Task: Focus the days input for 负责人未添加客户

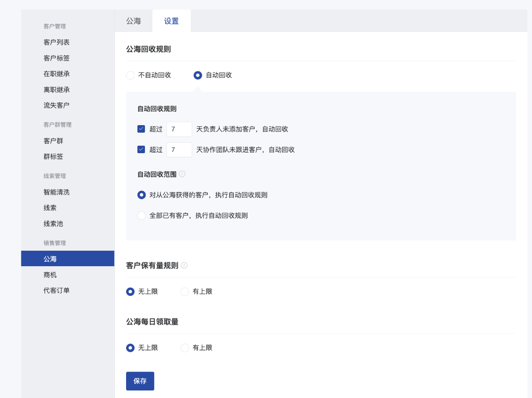Action: 179,129
